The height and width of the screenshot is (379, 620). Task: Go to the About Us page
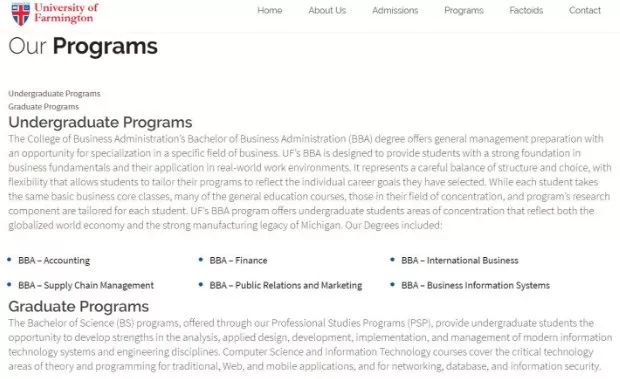point(327,10)
